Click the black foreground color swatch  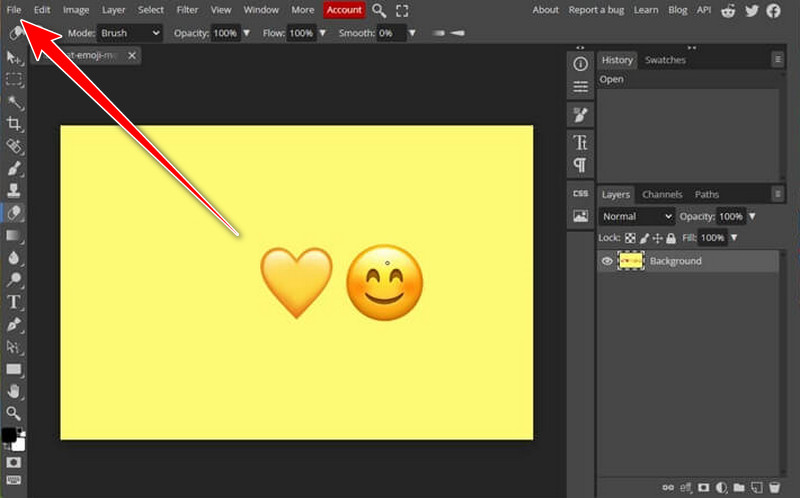pos(9,435)
